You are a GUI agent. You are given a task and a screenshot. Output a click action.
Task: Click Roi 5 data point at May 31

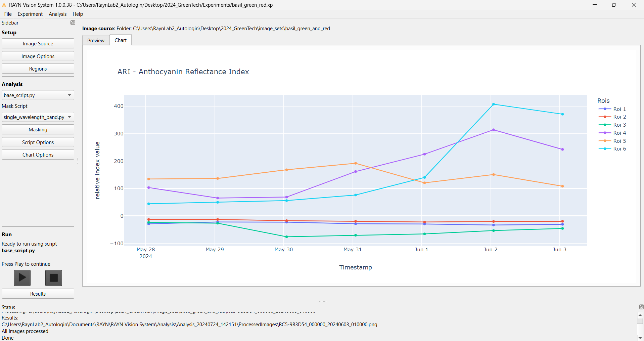356,163
